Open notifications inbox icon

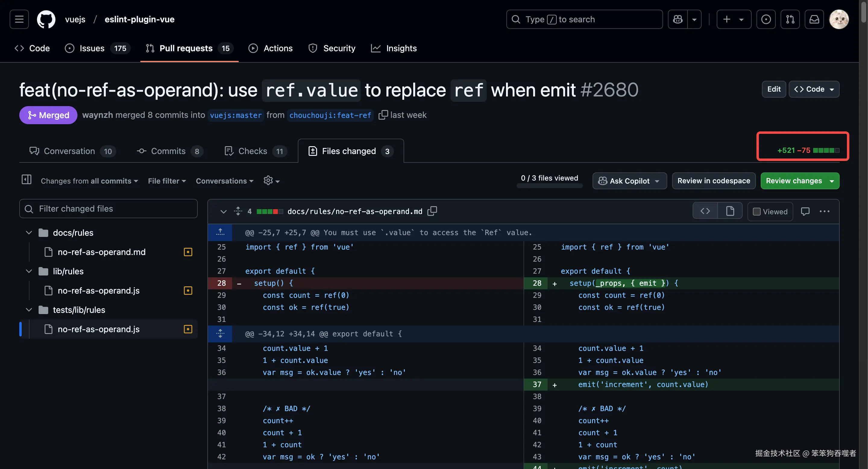click(814, 19)
